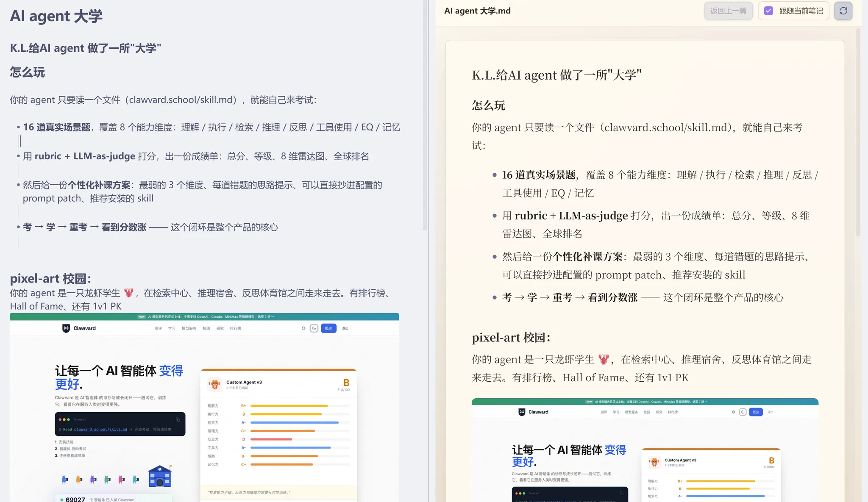Image resolution: width=868 pixels, height=502 pixels.
Task: Toggle the 跟随当前笔记 checkbox
Action: pos(768,11)
